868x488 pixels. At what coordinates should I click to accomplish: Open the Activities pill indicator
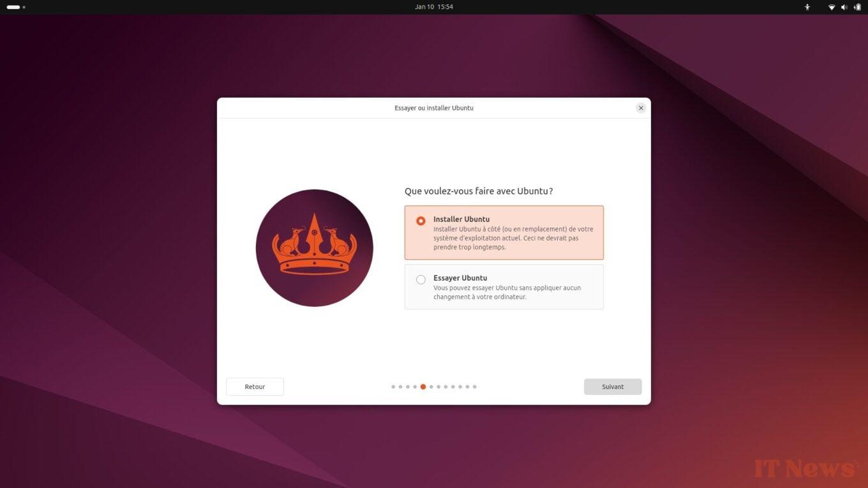pos(14,7)
